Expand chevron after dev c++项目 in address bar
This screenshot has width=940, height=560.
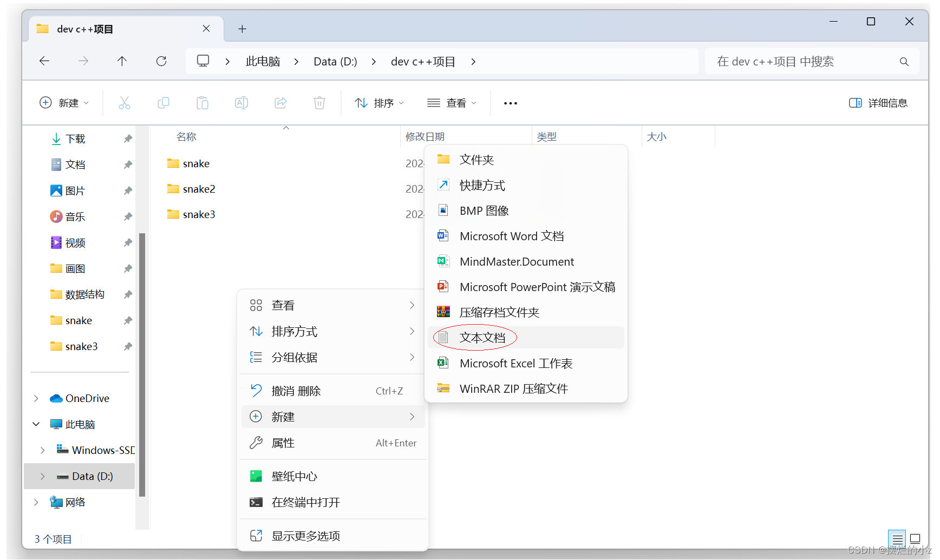(x=473, y=62)
